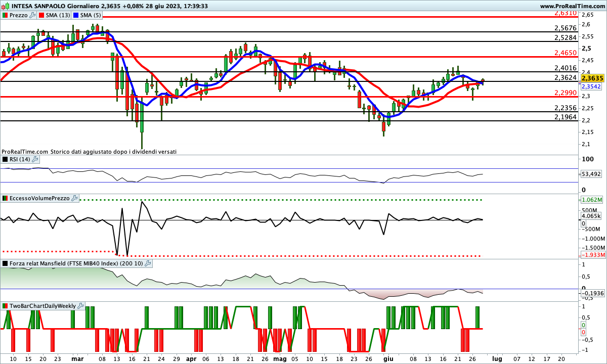Click the black Forza relat Mansfield swatch
Viewport: 607px width, 364px height.
click(x=5, y=263)
